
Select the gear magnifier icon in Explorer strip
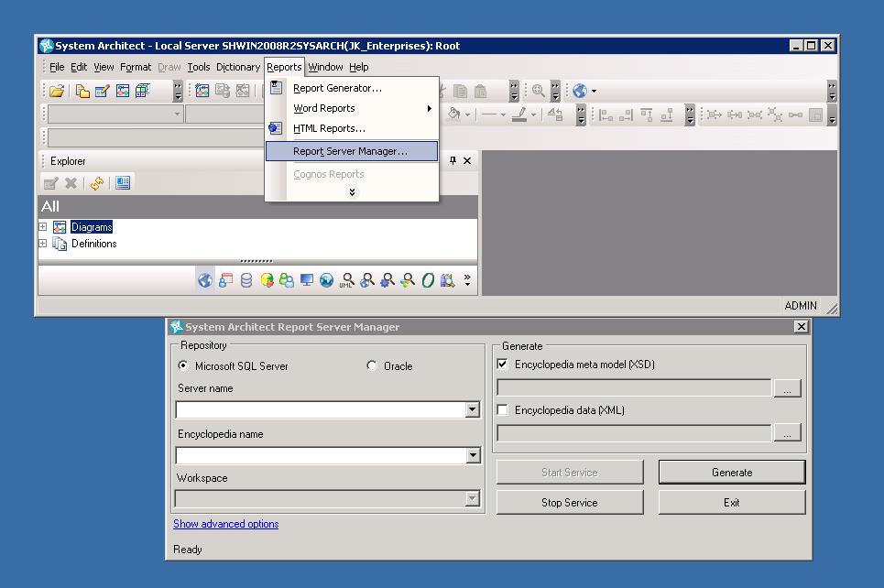click(x=387, y=280)
